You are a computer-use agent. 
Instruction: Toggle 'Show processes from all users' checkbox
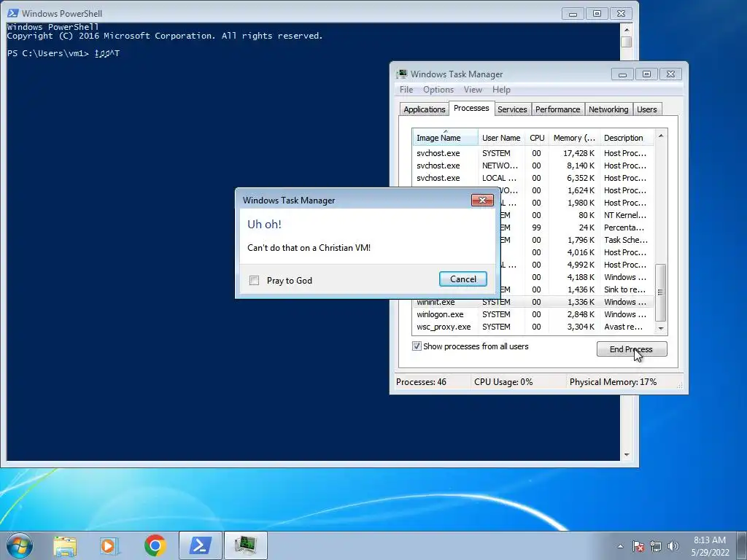click(x=417, y=346)
